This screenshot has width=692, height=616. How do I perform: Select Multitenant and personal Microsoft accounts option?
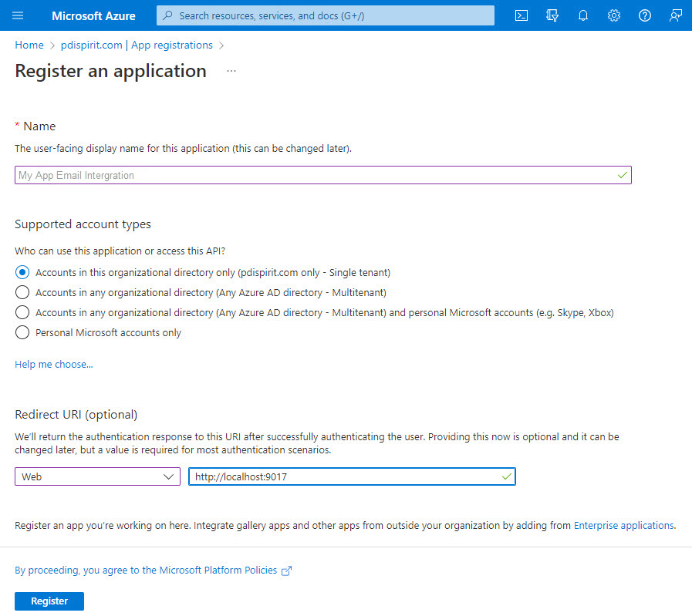click(22, 313)
